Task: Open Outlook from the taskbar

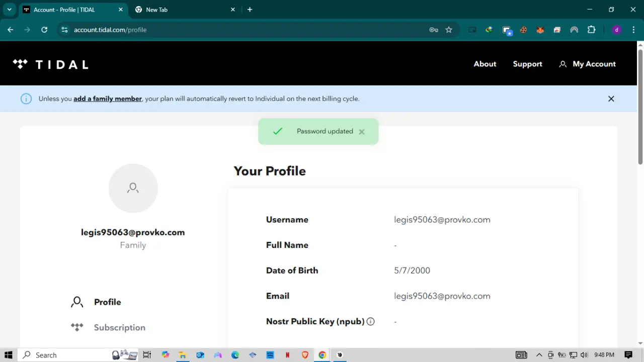Action: click(200, 355)
